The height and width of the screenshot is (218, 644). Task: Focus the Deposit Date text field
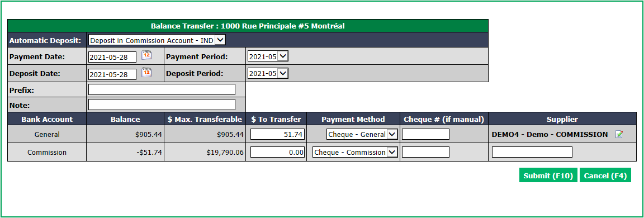(112, 74)
